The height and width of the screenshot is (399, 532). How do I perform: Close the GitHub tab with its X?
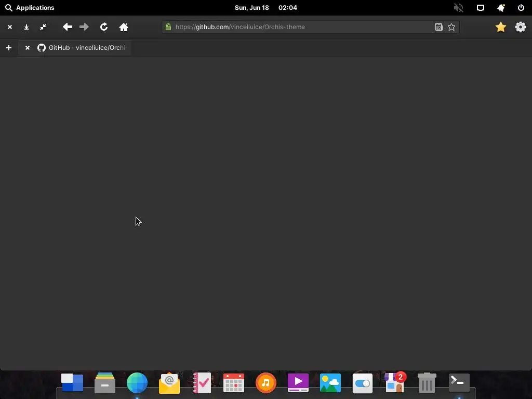(x=28, y=48)
